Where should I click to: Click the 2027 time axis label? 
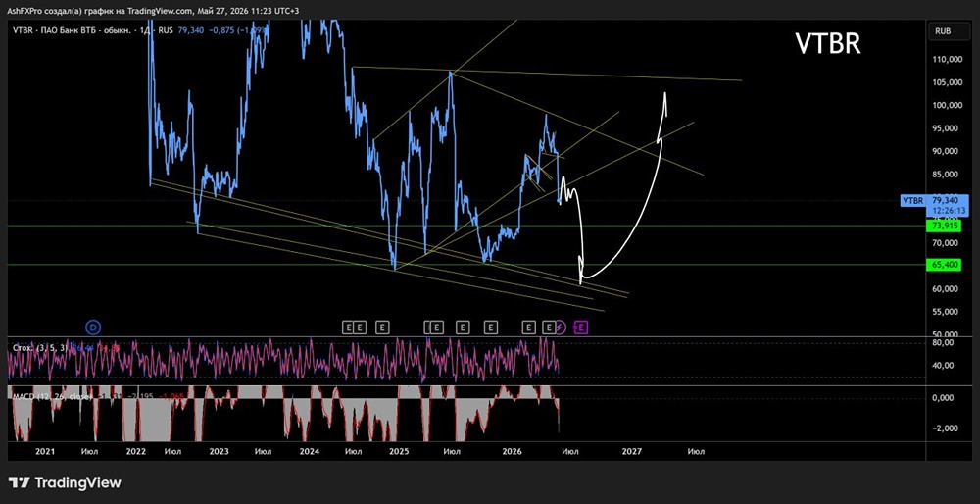[x=632, y=451]
